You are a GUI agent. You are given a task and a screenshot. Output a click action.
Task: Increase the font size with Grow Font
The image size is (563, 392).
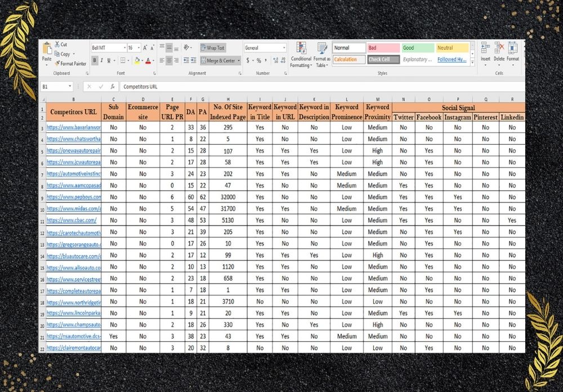(145, 48)
